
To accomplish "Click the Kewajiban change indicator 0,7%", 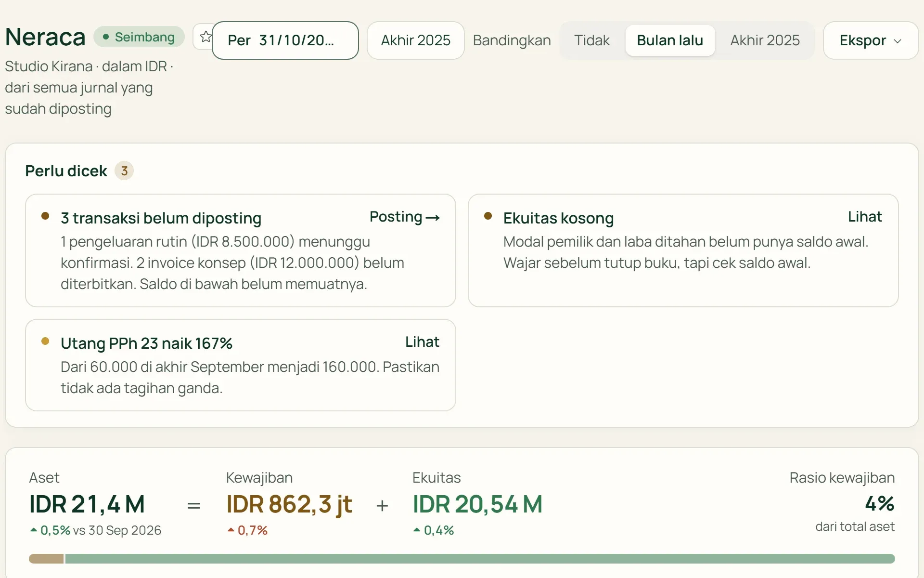I will click(247, 530).
